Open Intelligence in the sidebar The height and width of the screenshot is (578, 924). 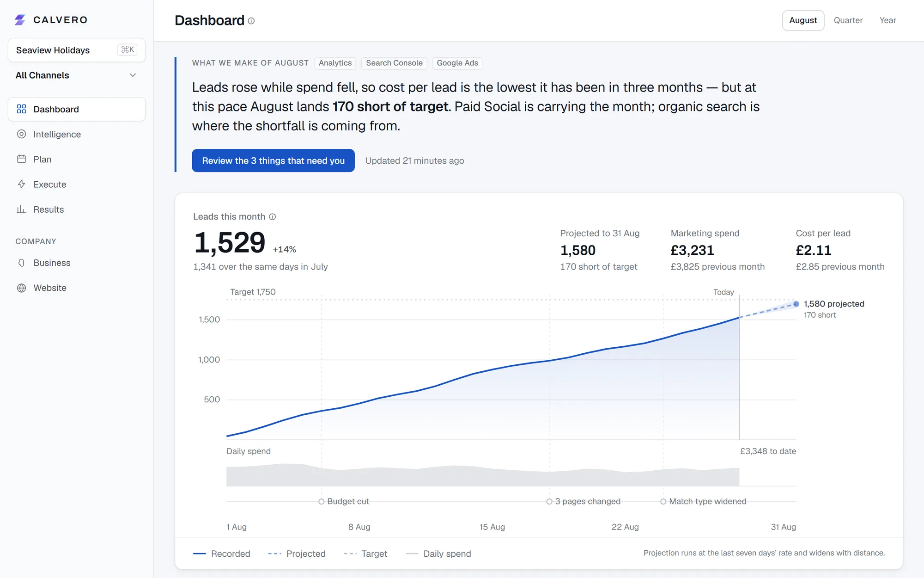tap(77, 134)
